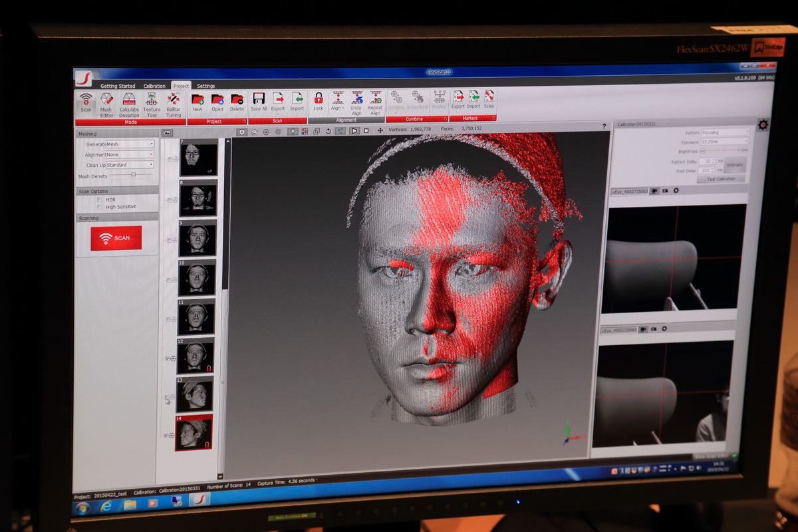Enable the HDR checkbox
The width and height of the screenshot is (798, 532).
100,199
